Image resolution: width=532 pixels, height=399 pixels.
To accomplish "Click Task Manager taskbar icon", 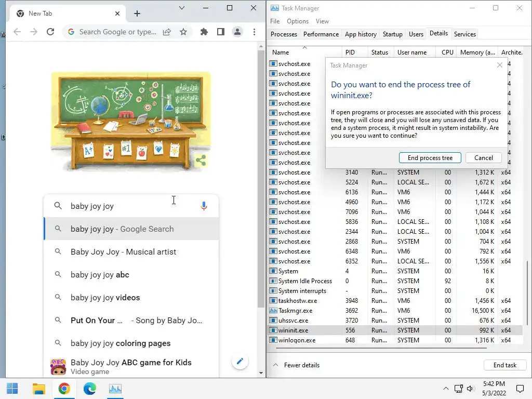I will click(x=115, y=389).
